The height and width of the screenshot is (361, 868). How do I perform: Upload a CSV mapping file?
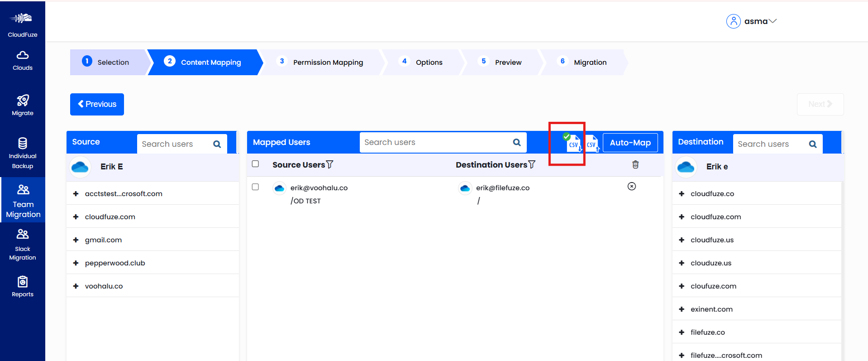[592, 144]
